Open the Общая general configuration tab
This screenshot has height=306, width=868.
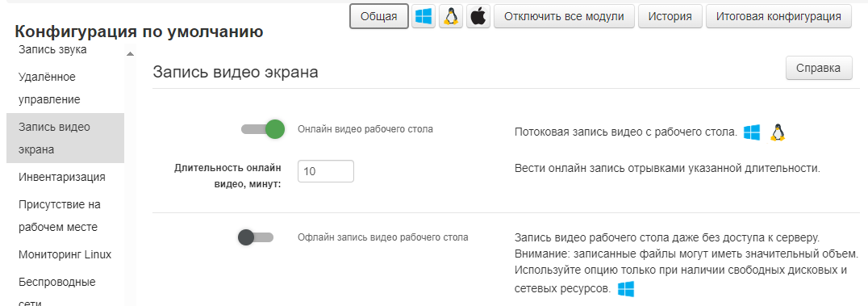[x=379, y=17]
